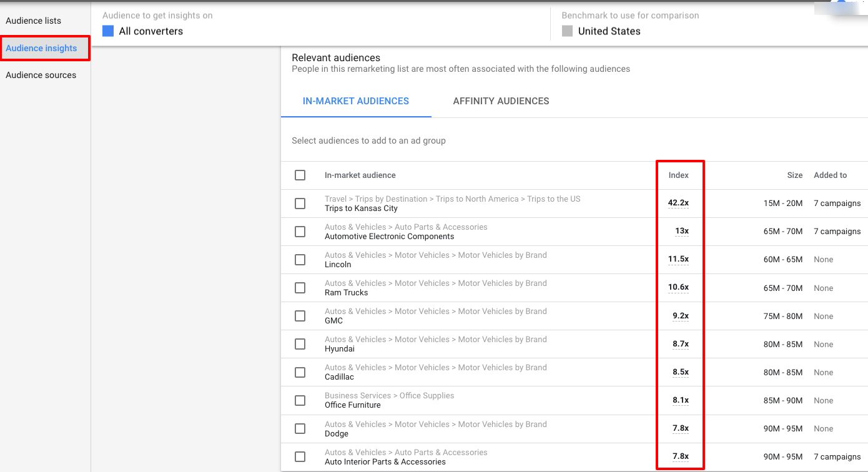Go to Audience sources page

(x=41, y=75)
